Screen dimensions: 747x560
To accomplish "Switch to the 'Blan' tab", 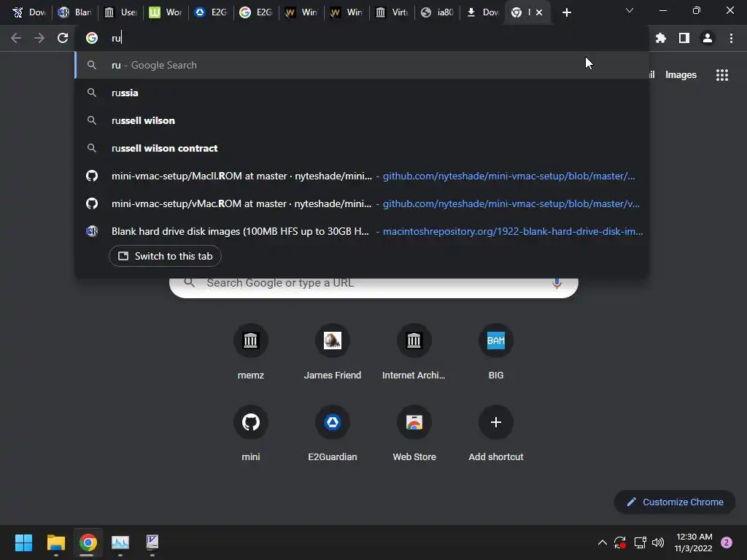I will 75,12.
